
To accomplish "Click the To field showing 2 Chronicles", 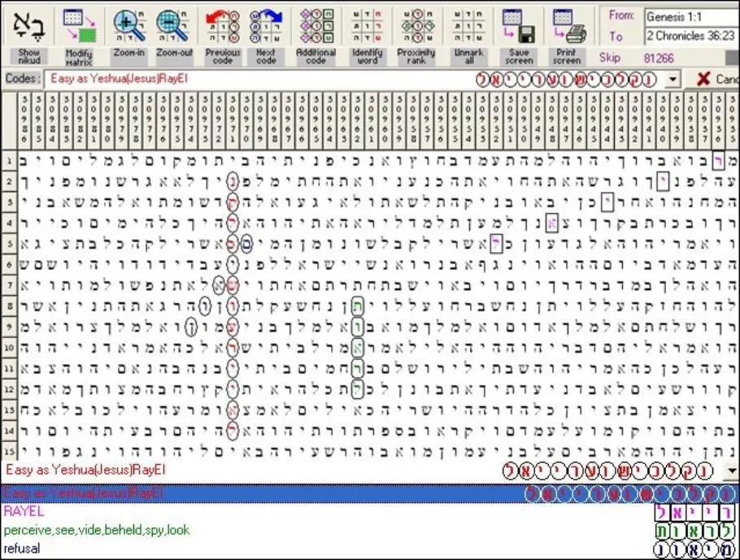I will click(x=692, y=36).
